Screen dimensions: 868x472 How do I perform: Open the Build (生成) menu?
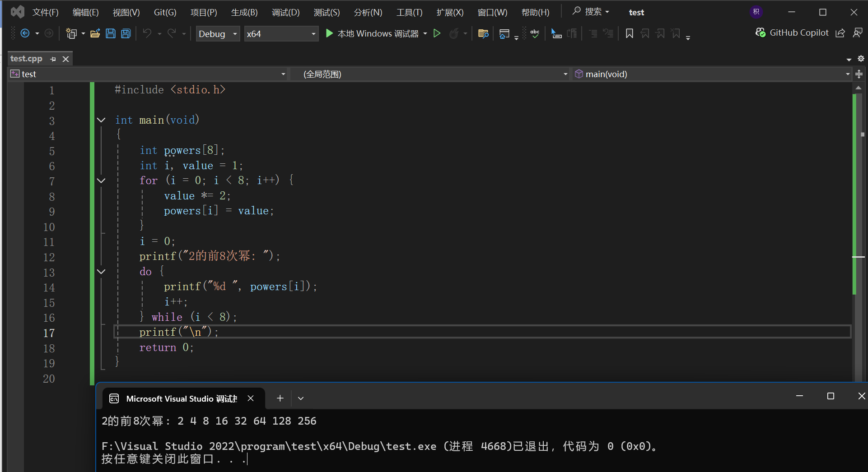pyautogui.click(x=245, y=12)
